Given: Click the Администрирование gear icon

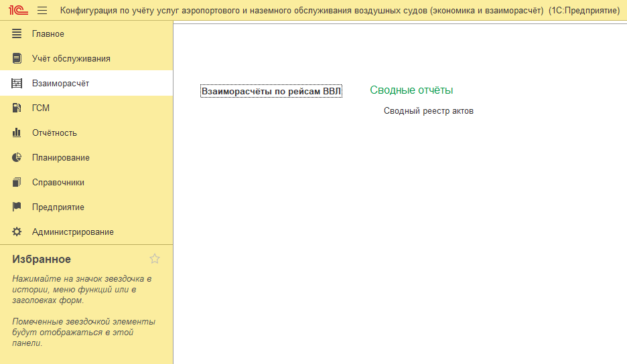Looking at the screenshot, I should pos(17,232).
